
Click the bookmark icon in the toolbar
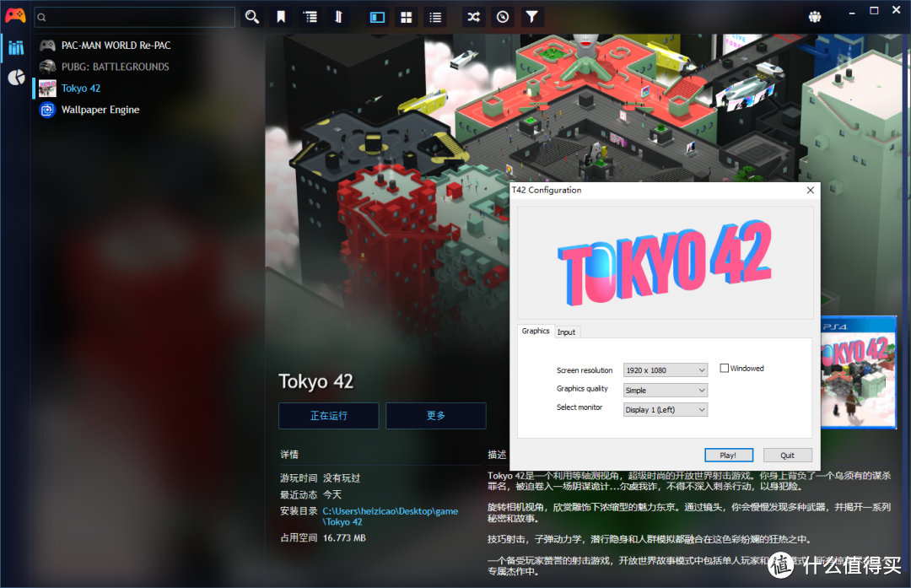click(281, 17)
